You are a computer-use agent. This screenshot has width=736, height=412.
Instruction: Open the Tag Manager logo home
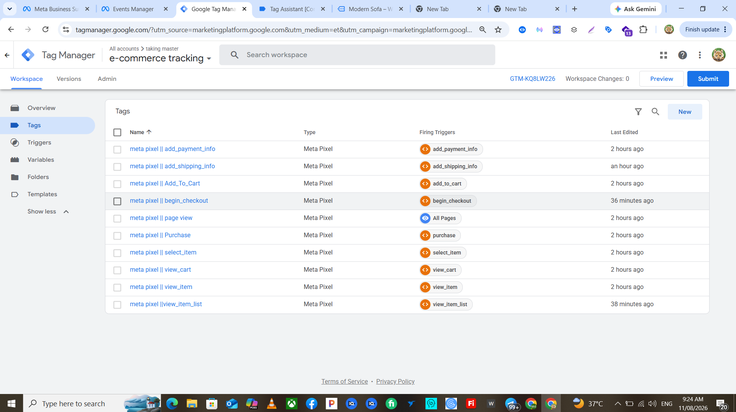tap(28, 55)
